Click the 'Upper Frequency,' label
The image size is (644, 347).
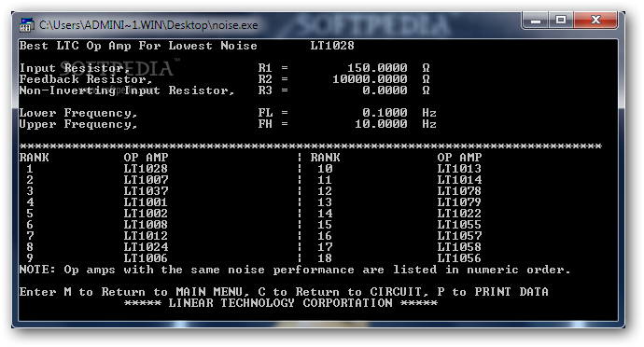click(x=78, y=124)
